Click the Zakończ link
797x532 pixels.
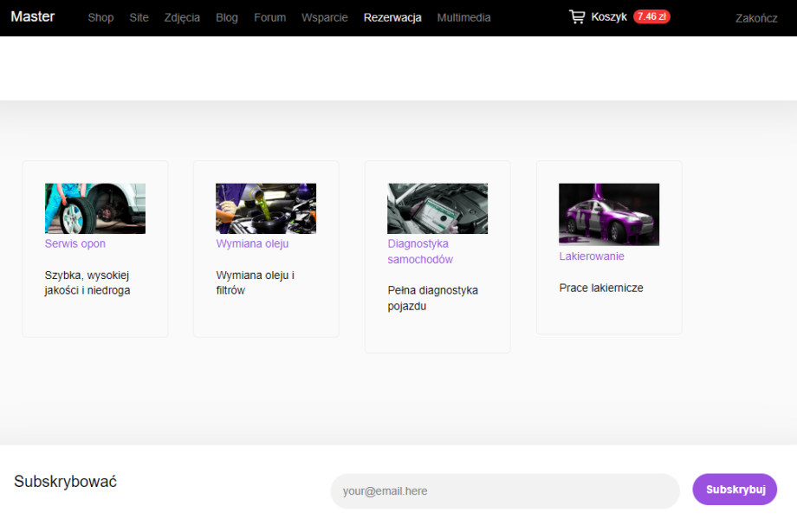coord(756,18)
